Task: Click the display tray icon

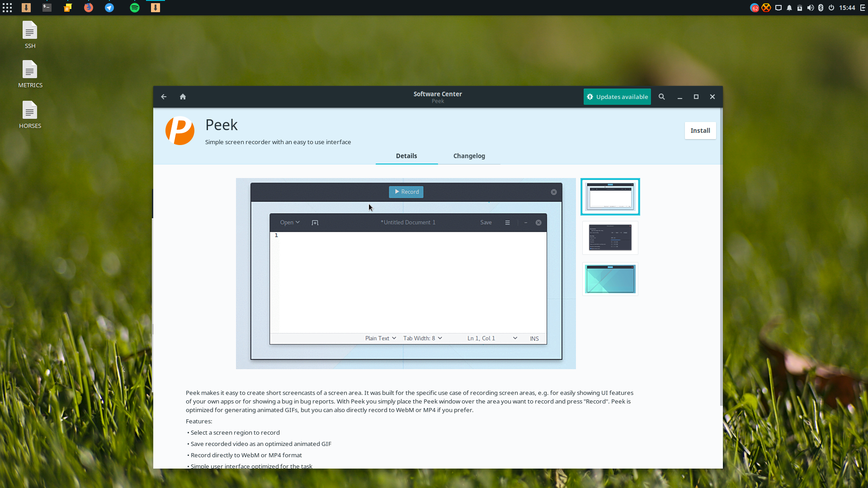Action: coord(778,8)
